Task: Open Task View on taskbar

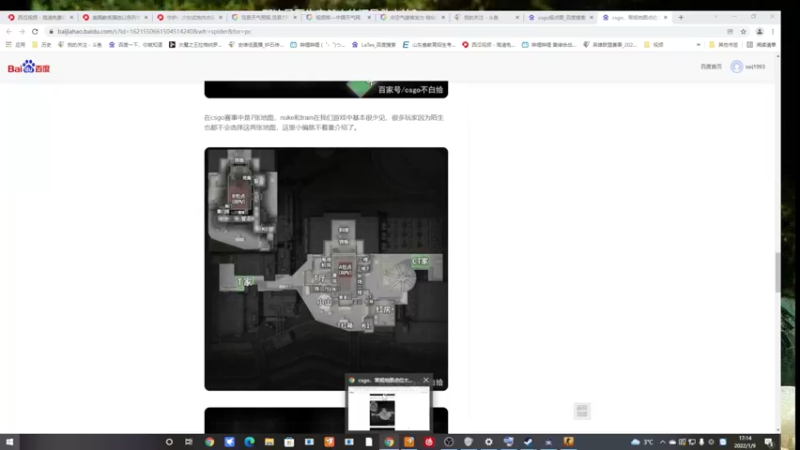Action: [189, 442]
